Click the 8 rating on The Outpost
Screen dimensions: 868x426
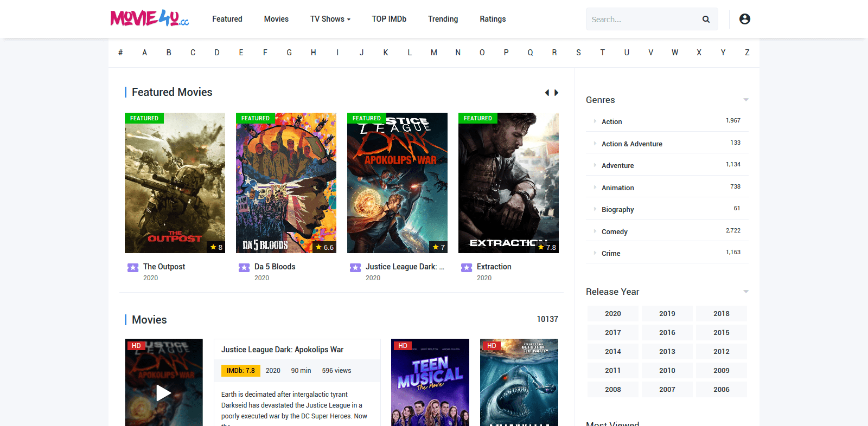217,247
